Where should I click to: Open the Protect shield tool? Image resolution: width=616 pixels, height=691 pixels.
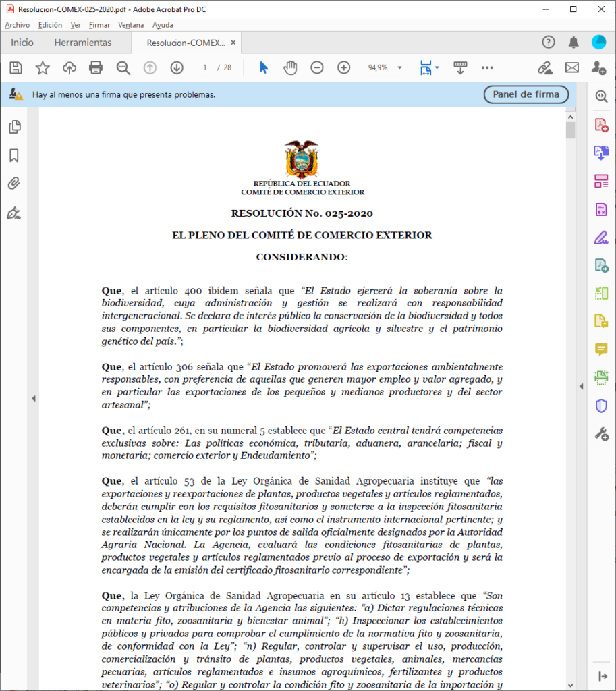click(600, 405)
